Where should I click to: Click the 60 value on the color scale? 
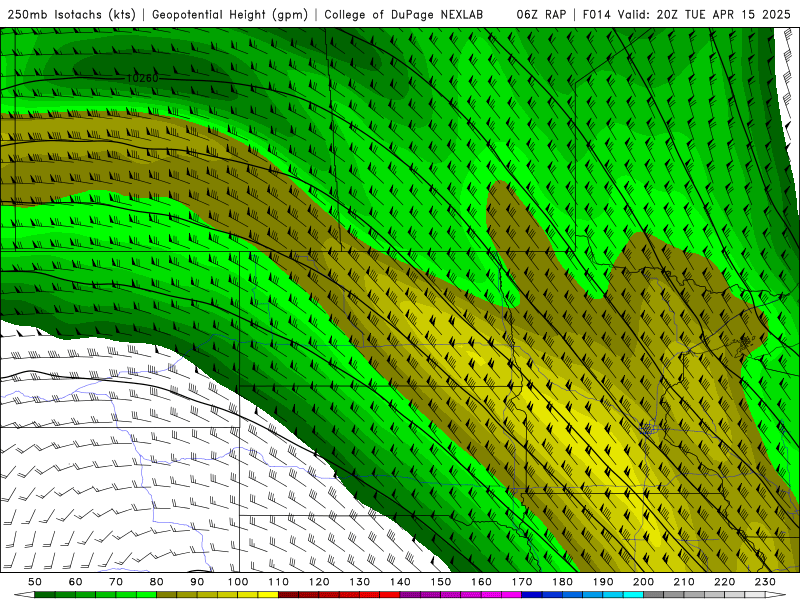[x=75, y=582]
